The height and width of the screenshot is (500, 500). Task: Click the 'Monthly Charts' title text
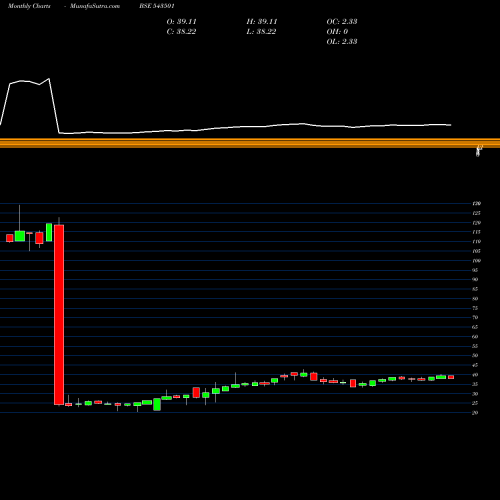point(29,6)
